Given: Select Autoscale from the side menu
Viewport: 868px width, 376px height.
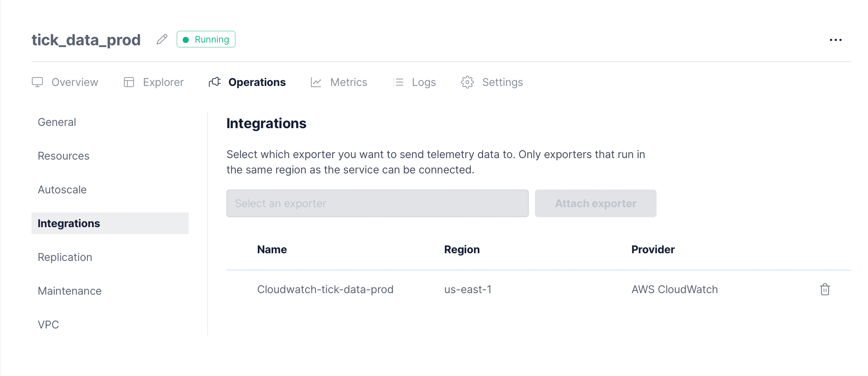Looking at the screenshot, I should pos(62,190).
